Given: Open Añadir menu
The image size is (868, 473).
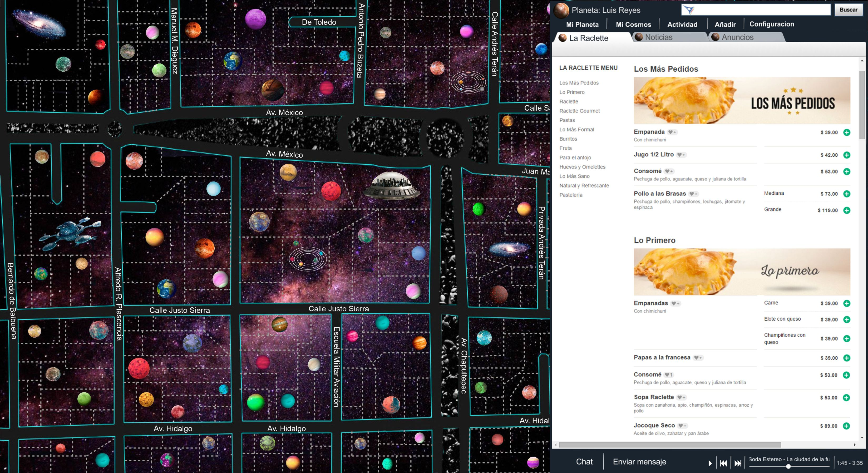Looking at the screenshot, I should pos(725,24).
